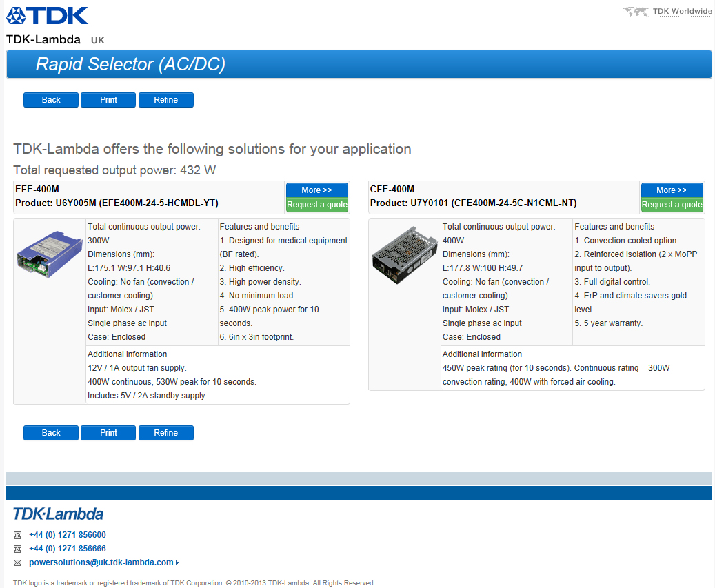Viewport: 715px width, 588px height.
Task: Request a quote for CFE-400M
Action: 672,205
